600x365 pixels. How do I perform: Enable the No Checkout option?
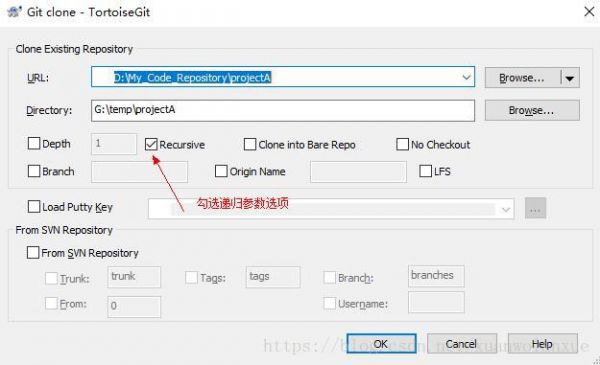pos(402,144)
